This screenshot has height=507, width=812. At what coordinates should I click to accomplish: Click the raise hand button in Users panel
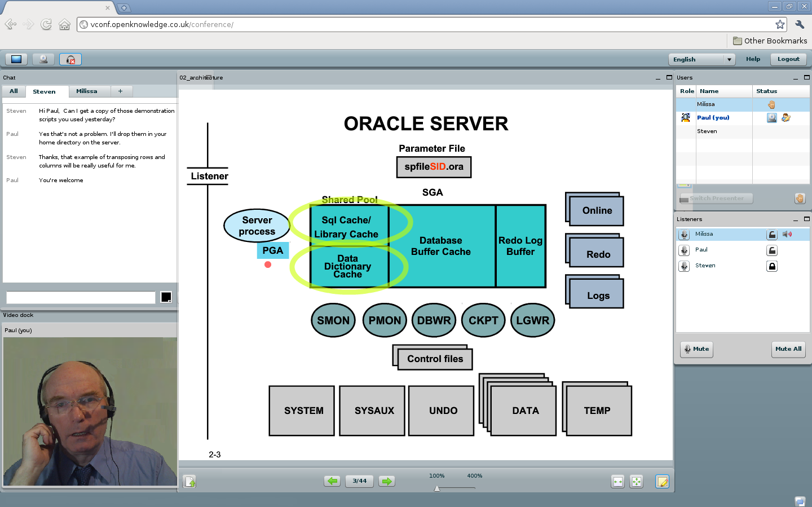(x=799, y=198)
